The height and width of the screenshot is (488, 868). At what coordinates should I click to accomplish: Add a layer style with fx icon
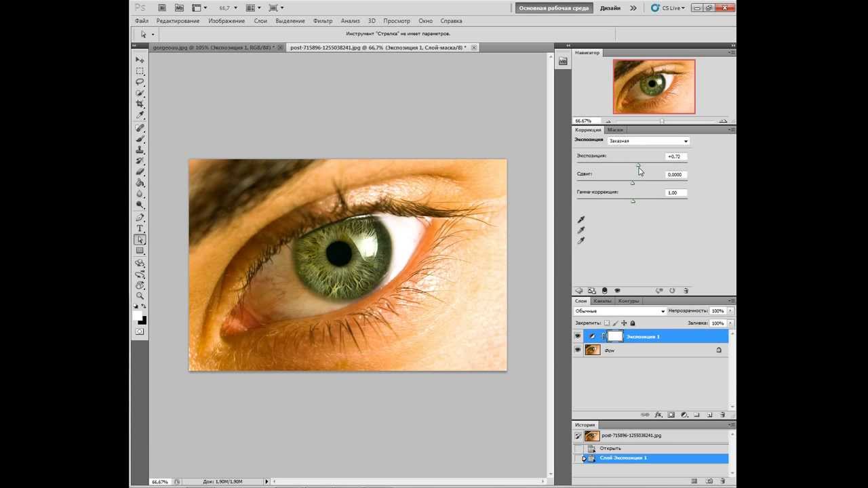(x=658, y=415)
